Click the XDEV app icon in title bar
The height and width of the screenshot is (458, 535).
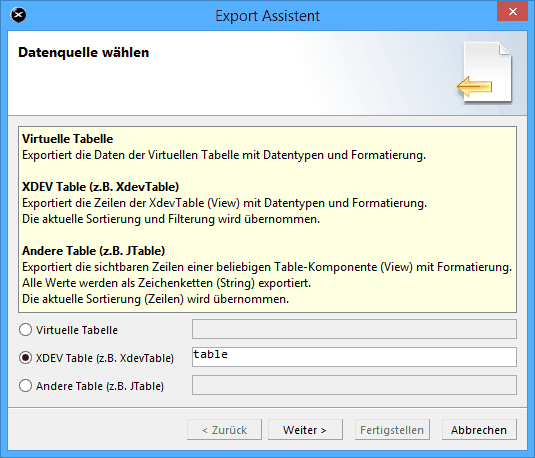pyautogui.click(x=18, y=15)
